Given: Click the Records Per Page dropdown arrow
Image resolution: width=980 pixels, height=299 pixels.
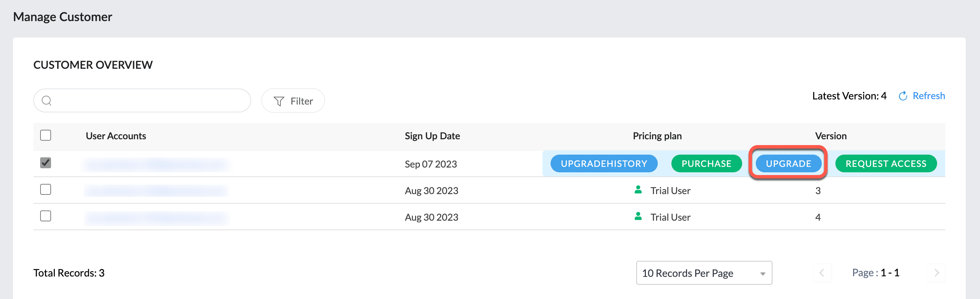Looking at the screenshot, I should point(762,274).
